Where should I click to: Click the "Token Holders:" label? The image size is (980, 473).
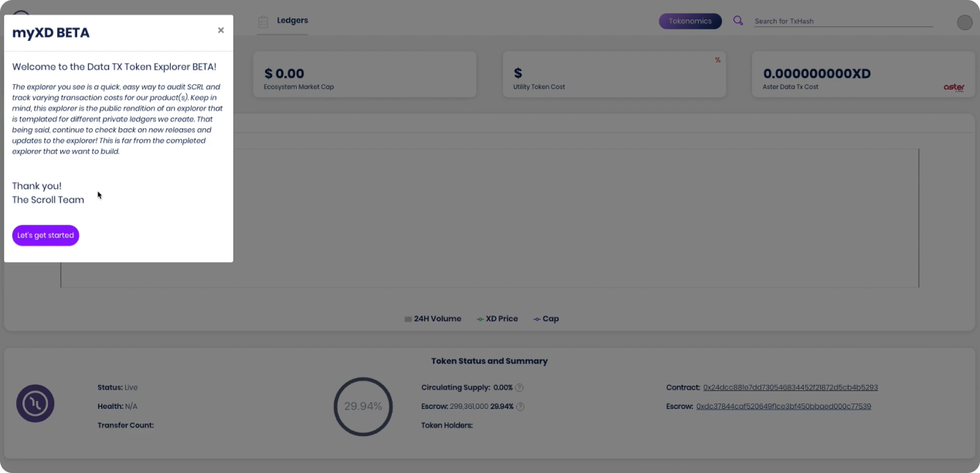click(x=447, y=425)
